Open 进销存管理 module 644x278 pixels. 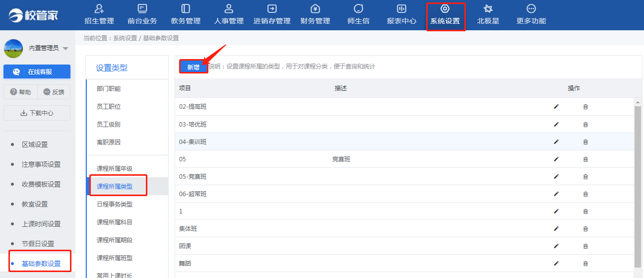272,14
